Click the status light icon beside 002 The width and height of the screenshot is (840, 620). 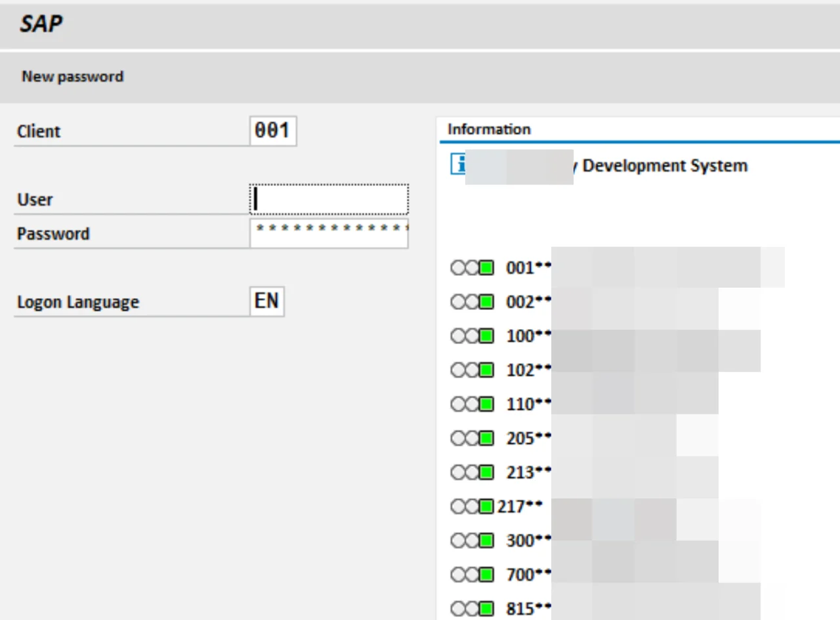coord(472,302)
